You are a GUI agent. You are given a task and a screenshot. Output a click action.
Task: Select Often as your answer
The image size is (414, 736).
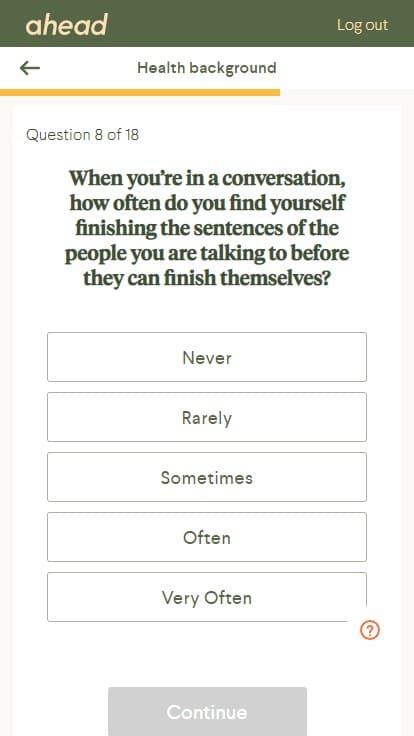(207, 537)
